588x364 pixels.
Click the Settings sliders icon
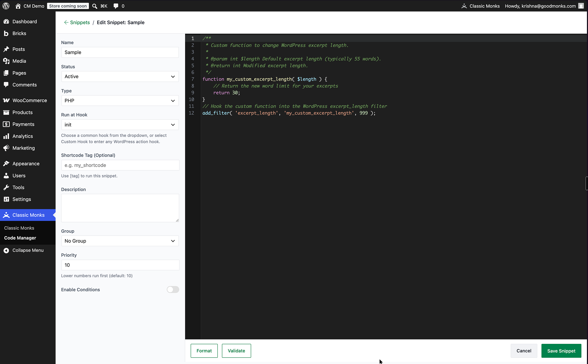click(6, 199)
